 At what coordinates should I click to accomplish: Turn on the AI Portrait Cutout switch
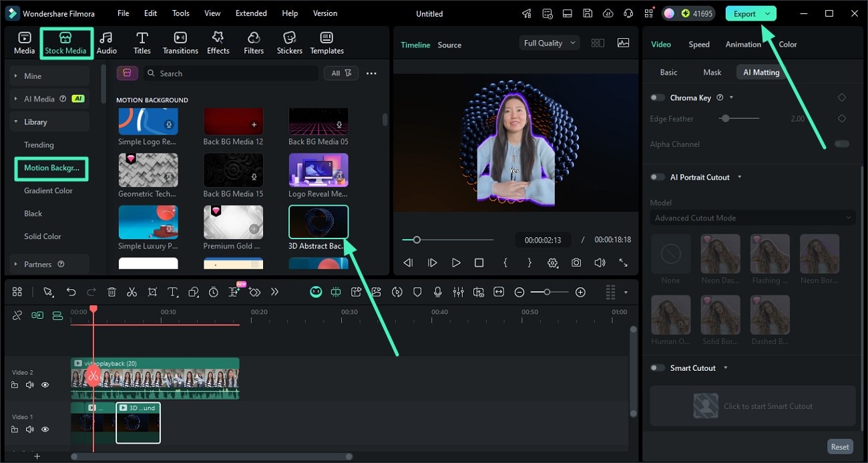(x=656, y=177)
